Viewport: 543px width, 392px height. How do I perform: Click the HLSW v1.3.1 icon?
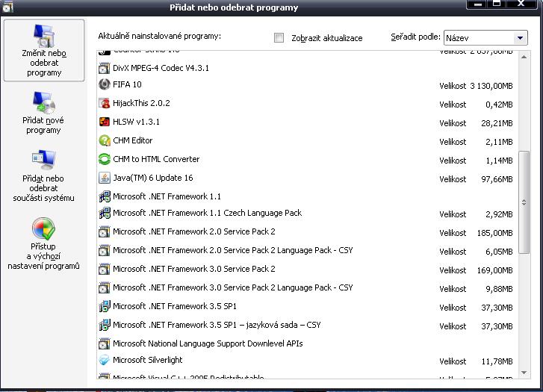[105, 122]
